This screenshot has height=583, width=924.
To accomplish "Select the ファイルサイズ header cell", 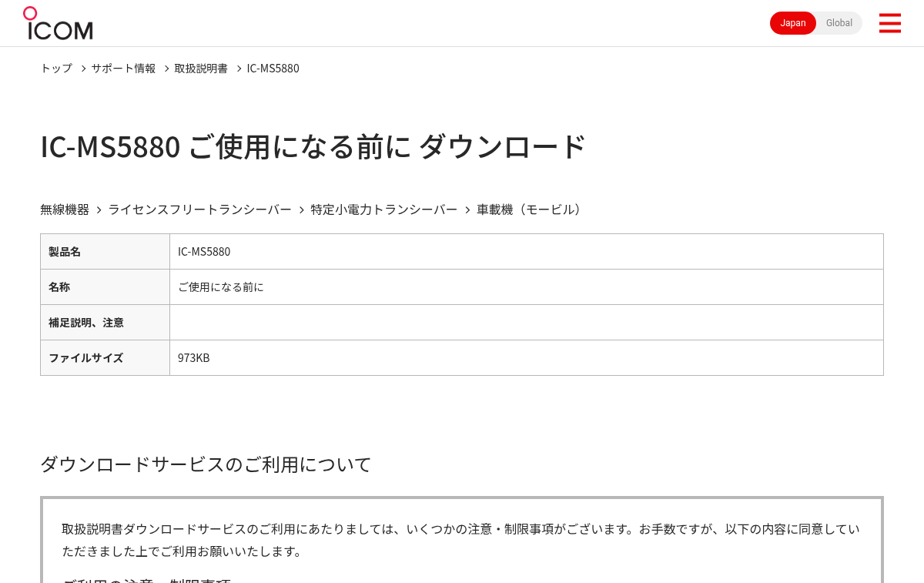I will click(105, 358).
